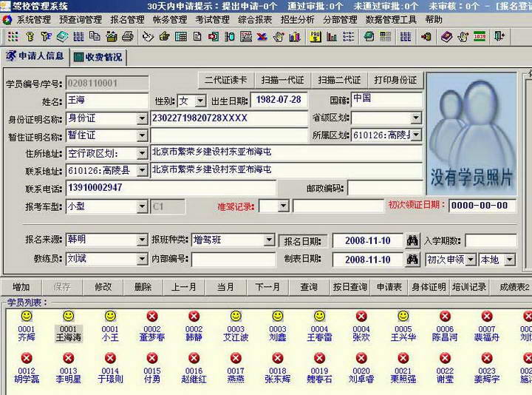
Task: Open the 初次申领 dropdown
Action: click(x=471, y=260)
